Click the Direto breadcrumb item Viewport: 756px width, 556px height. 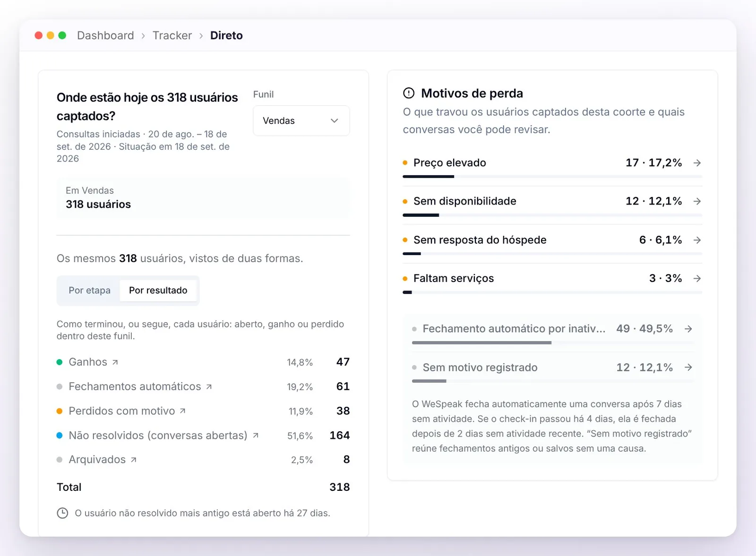(226, 35)
